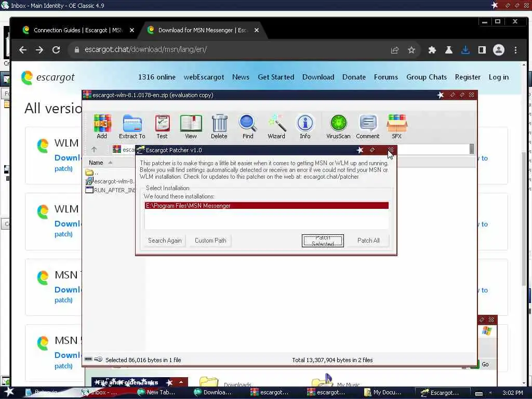532x399 pixels.
Task: Collapse File and Folder Tasks panel
Action: coord(181,382)
